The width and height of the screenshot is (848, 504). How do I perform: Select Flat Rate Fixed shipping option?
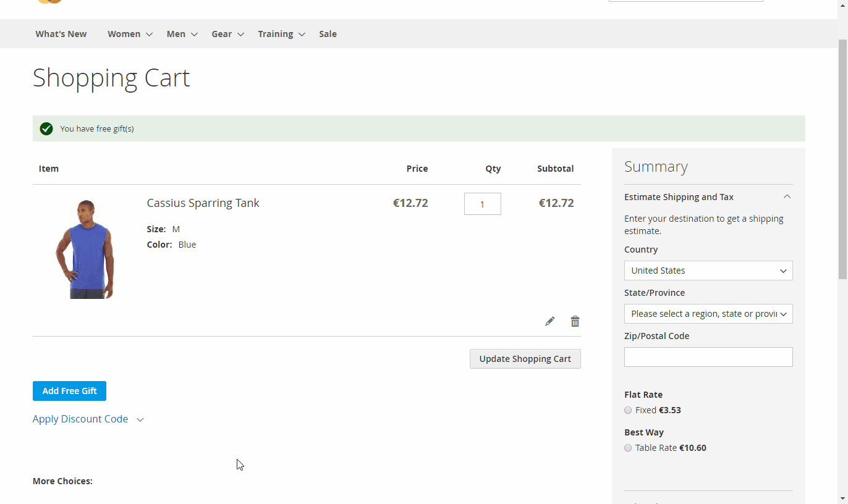pyautogui.click(x=628, y=410)
